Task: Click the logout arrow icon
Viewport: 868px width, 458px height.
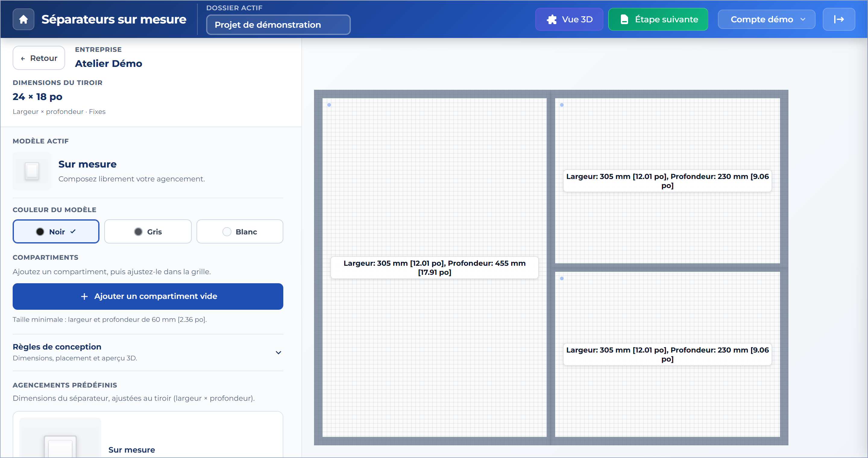Action: coord(838,19)
